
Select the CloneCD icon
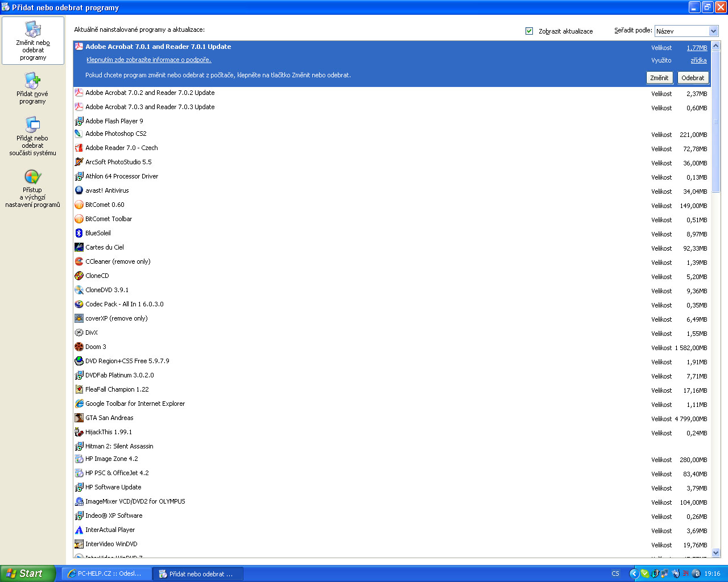click(79, 276)
